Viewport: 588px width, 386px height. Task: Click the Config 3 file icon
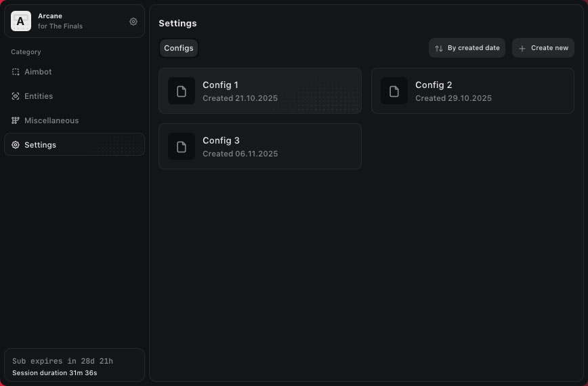[182, 146]
